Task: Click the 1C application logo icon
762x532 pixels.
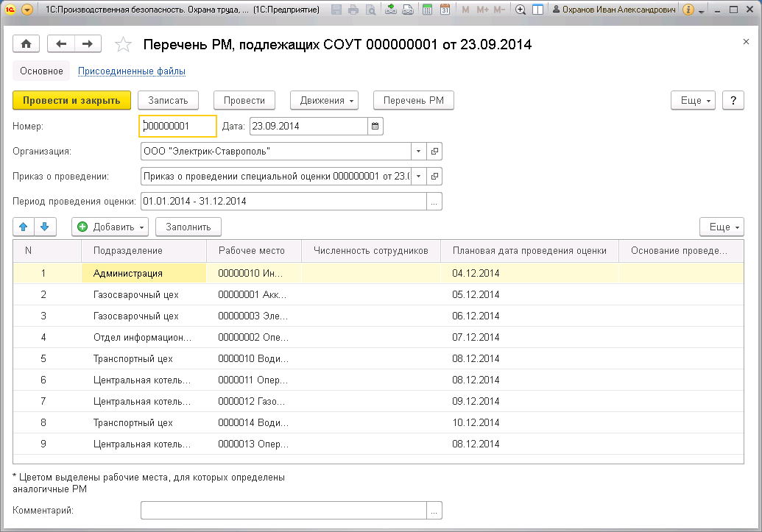Action: pyautogui.click(x=10, y=10)
